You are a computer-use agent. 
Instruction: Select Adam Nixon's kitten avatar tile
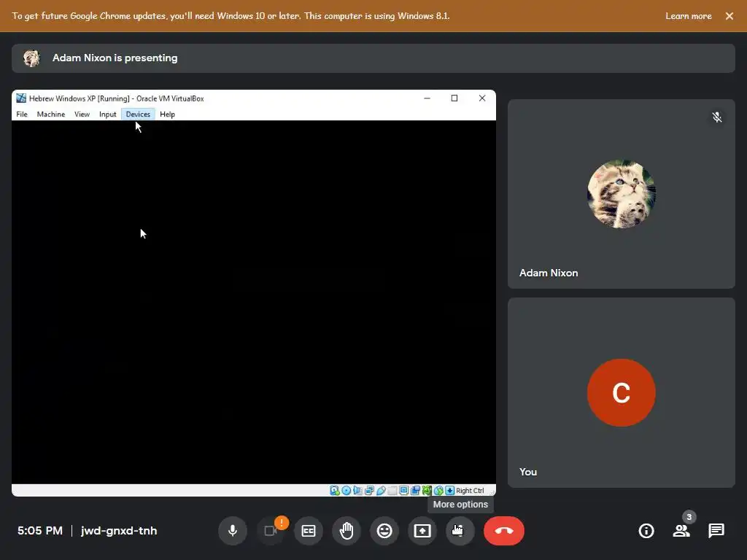pos(622,194)
